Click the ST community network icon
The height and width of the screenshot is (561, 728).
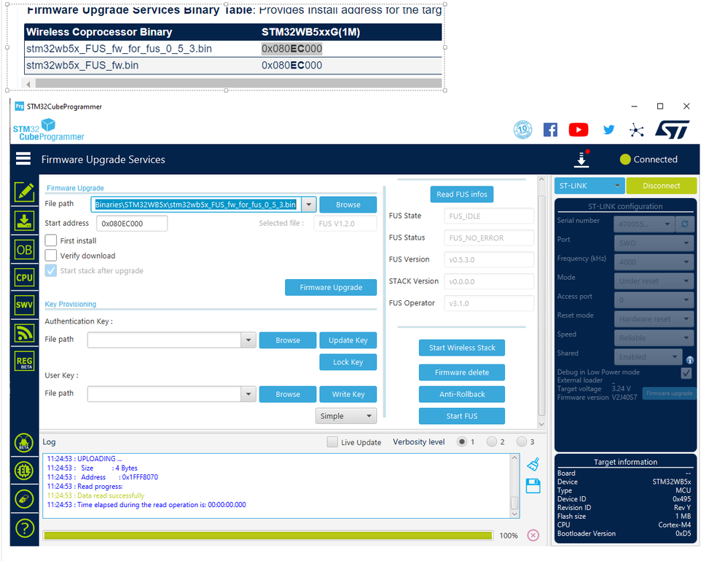pyautogui.click(x=636, y=130)
